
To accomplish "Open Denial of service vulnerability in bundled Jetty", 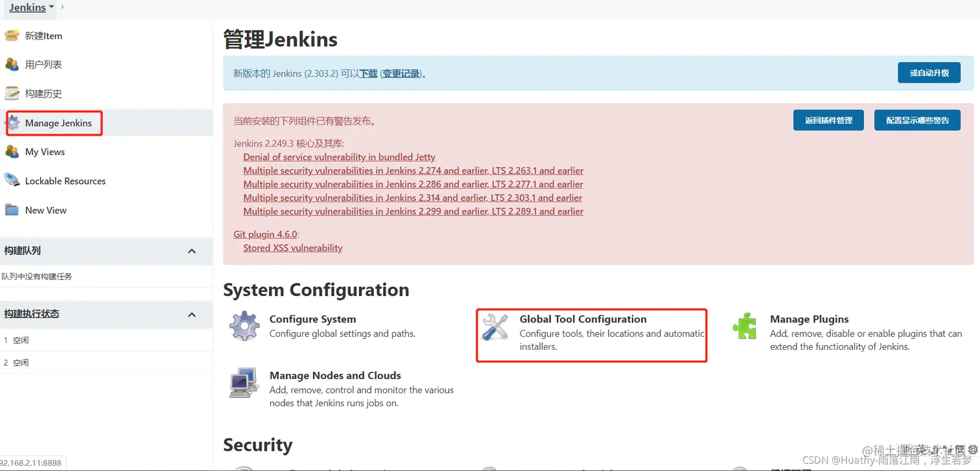I will pos(339,157).
